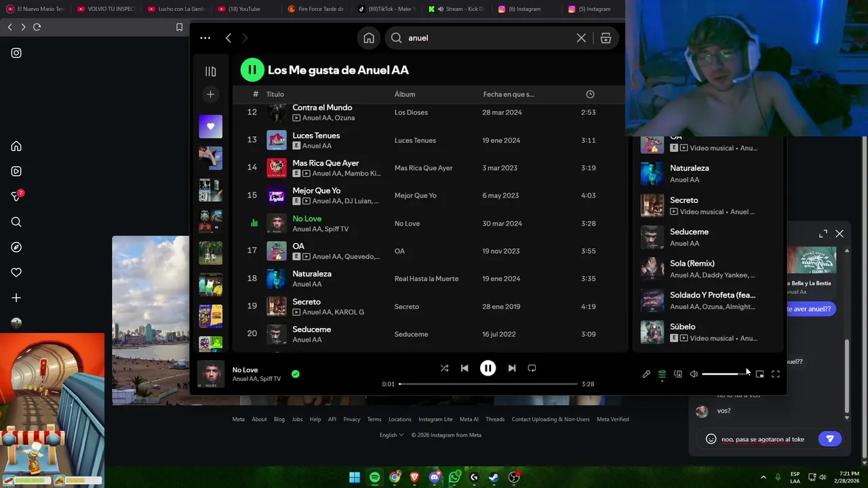Create new Instagram post with plus

(16, 298)
